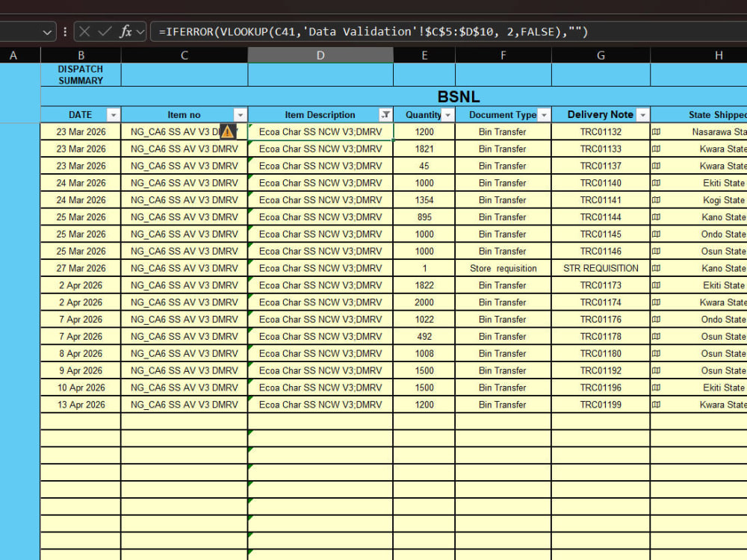Click the enter checkmark icon in formula bar

coord(105,32)
